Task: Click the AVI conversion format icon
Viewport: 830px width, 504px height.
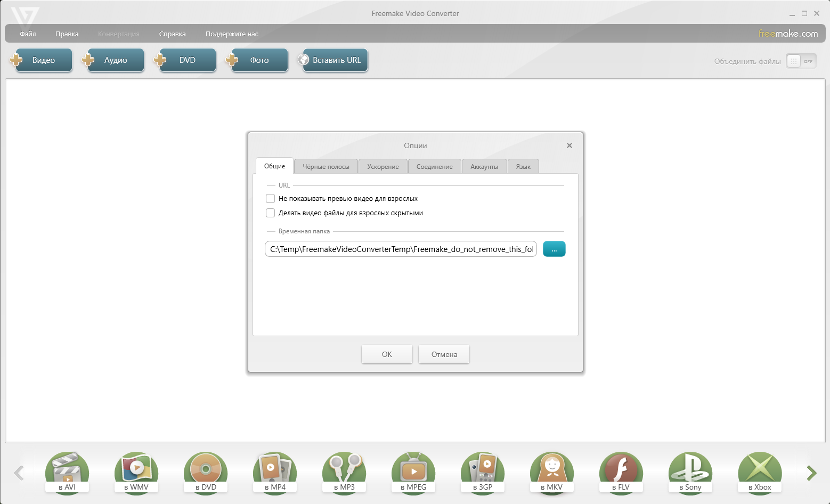Action: coord(67,472)
